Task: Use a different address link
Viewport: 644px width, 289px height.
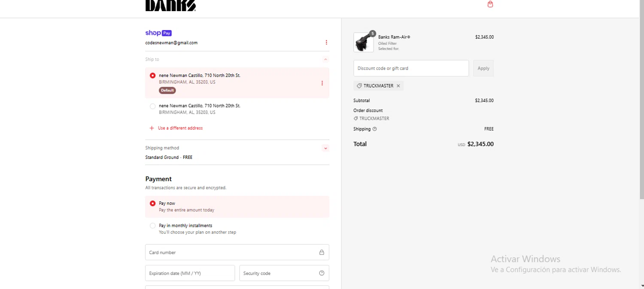Action: click(x=180, y=128)
